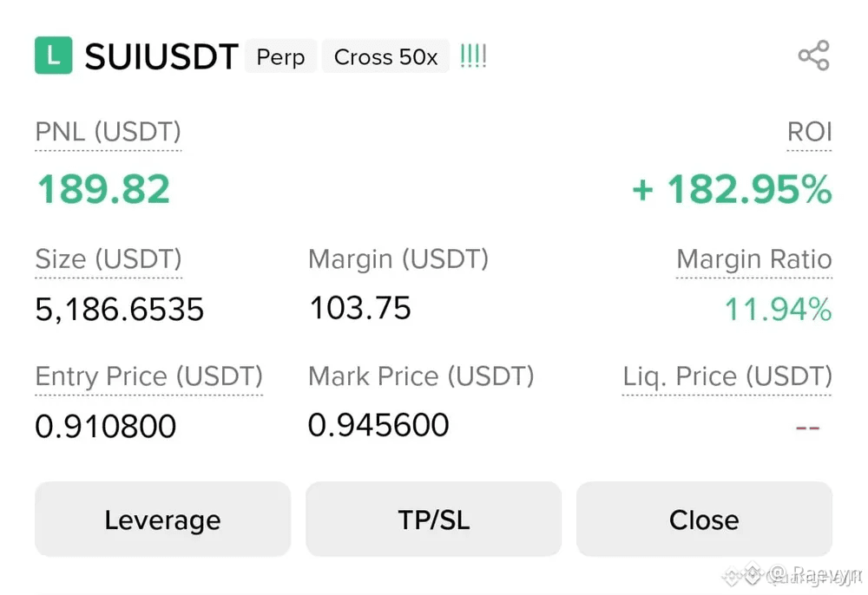Screen dimensions: 868x595
Task: Tap the PNL (USDT) label
Action: coord(108,132)
